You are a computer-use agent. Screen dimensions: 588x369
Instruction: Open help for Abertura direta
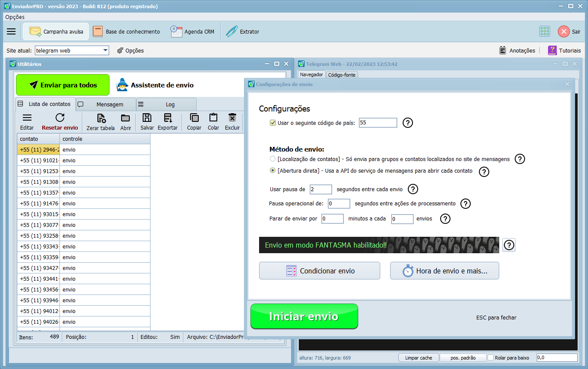[x=484, y=172]
